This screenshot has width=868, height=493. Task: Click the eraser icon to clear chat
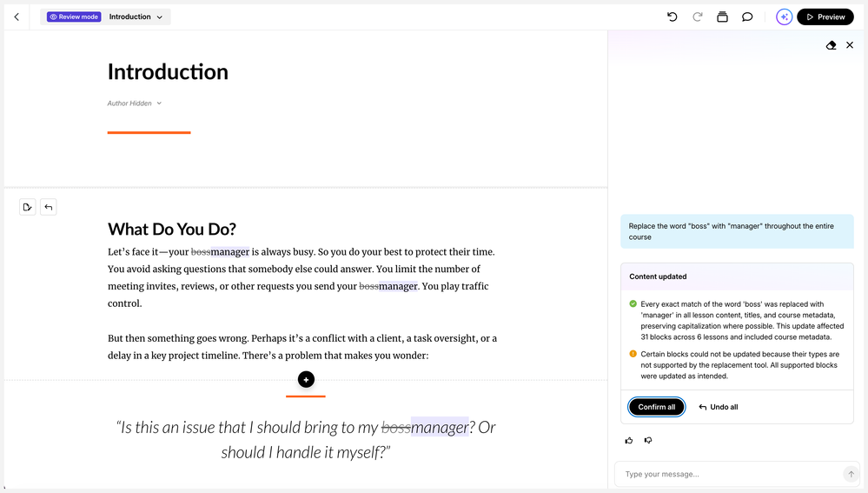coord(831,45)
